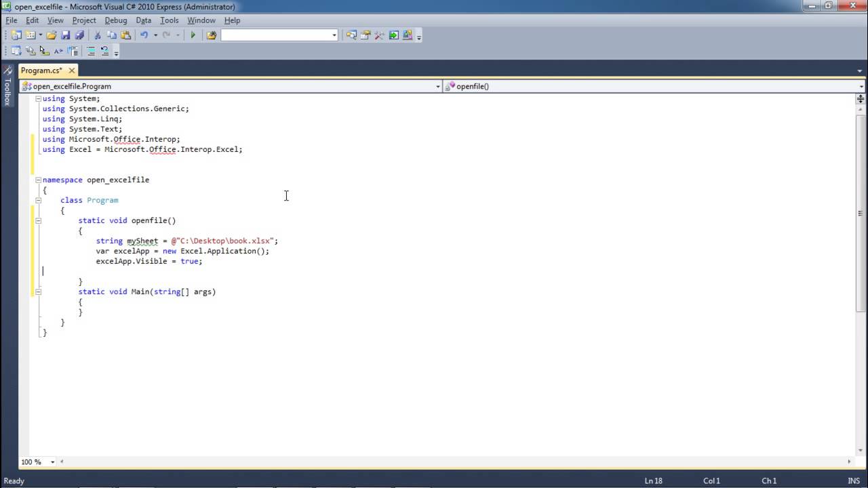
Task: Open the open_excelfile.Program types dropdown
Action: coord(437,86)
